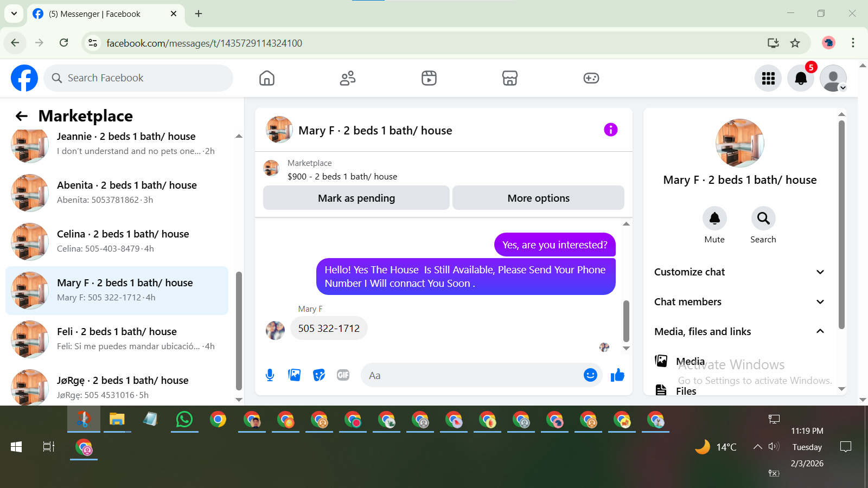The width and height of the screenshot is (868, 488).
Task: Open Gaming controller icon in top navigation
Action: 591,78
